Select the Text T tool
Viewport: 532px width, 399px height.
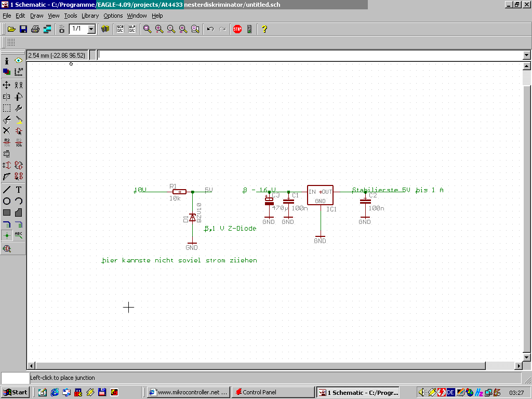(x=19, y=190)
